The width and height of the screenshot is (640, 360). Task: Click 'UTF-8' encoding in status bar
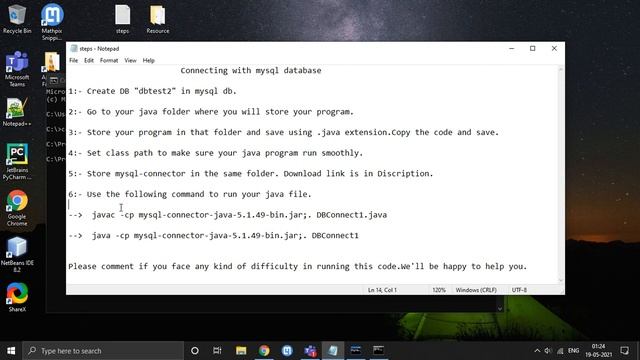(x=519, y=290)
